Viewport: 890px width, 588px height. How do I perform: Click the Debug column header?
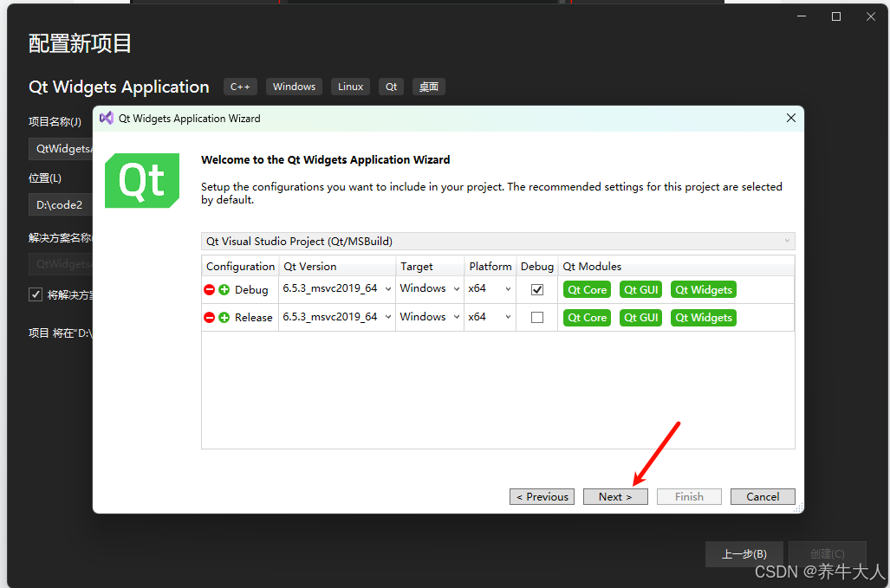coord(537,267)
